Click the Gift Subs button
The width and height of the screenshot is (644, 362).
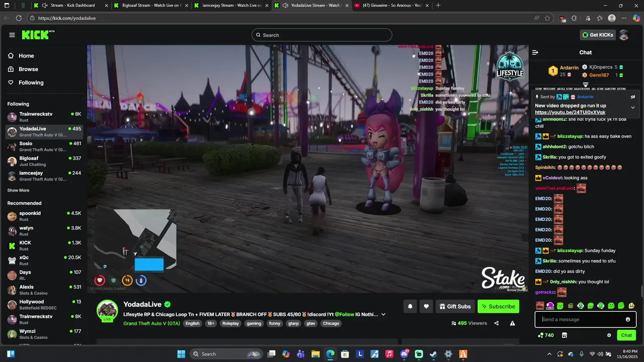pyautogui.click(x=455, y=306)
